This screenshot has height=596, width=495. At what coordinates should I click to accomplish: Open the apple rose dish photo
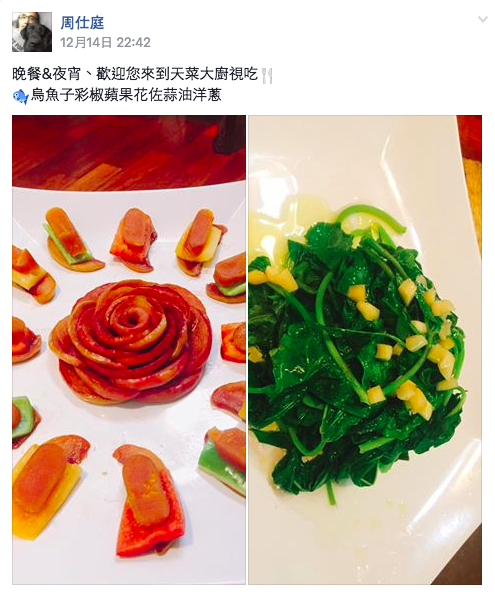click(x=129, y=350)
